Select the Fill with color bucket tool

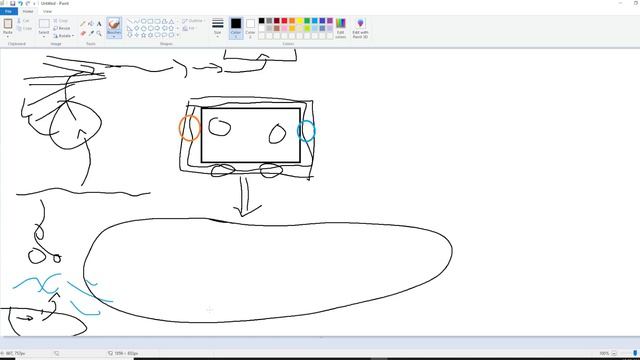[91, 24]
